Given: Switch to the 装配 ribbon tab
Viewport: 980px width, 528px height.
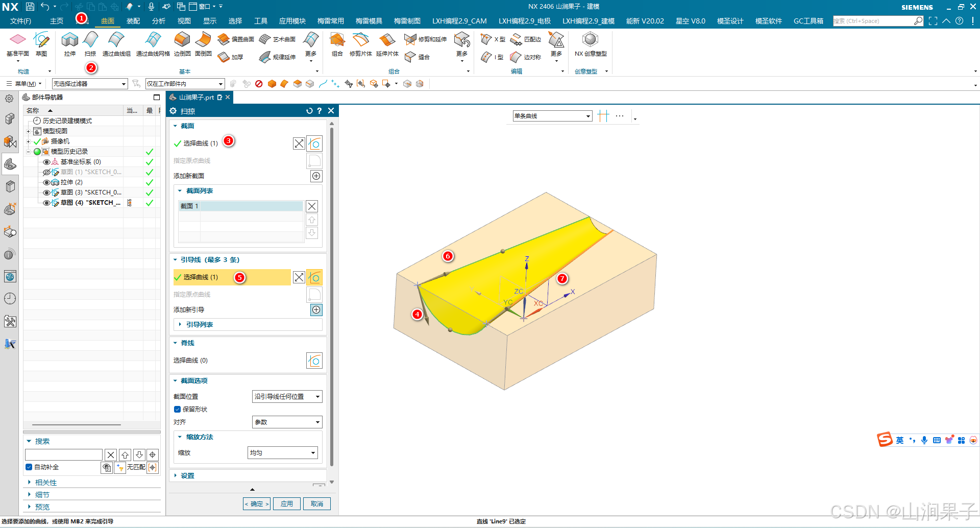Looking at the screenshot, I should click(133, 21).
